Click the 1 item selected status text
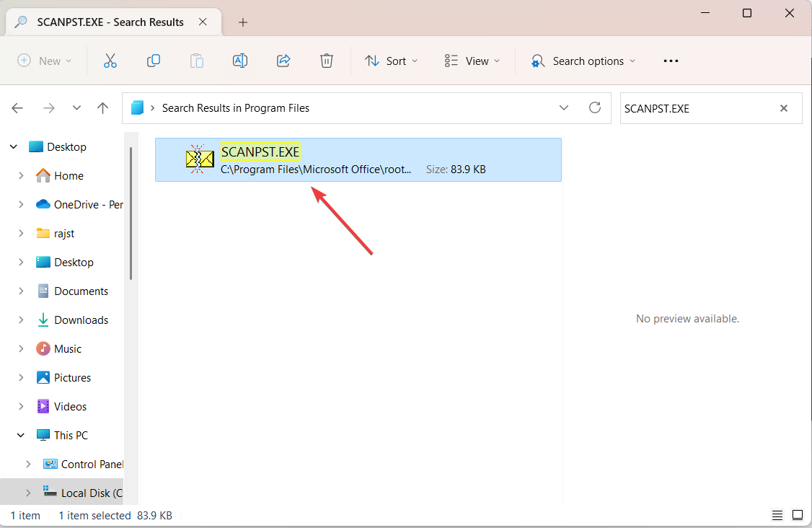The image size is (812, 528). pyautogui.click(x=94, y=516)
